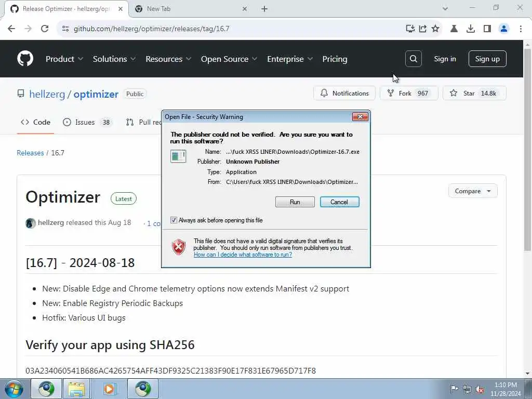Go to Releases breadcrumb link
This screenshot has width=532, height=399.
pos(30,153)
